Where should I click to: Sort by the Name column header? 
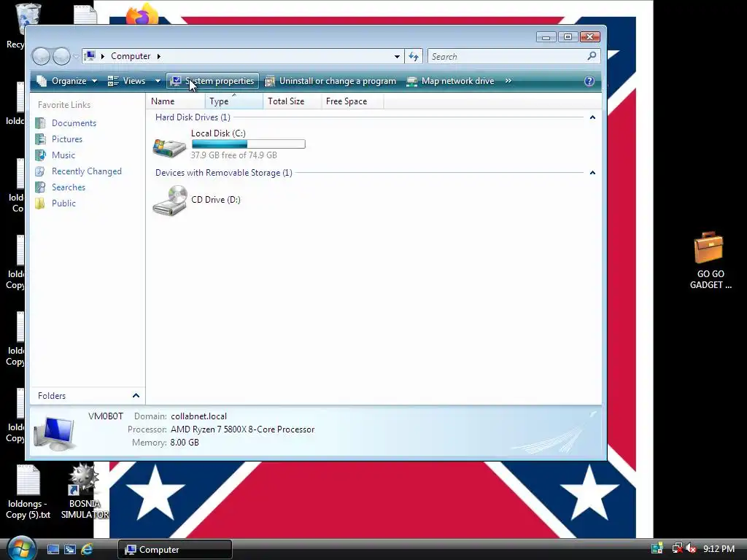pyautogui.click(x=177, y=101)
